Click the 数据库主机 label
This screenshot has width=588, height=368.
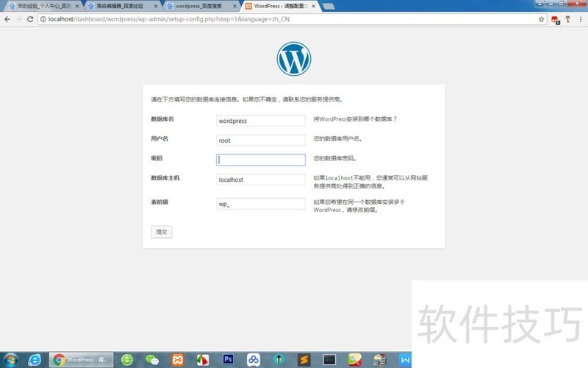(x=165, y=178)
